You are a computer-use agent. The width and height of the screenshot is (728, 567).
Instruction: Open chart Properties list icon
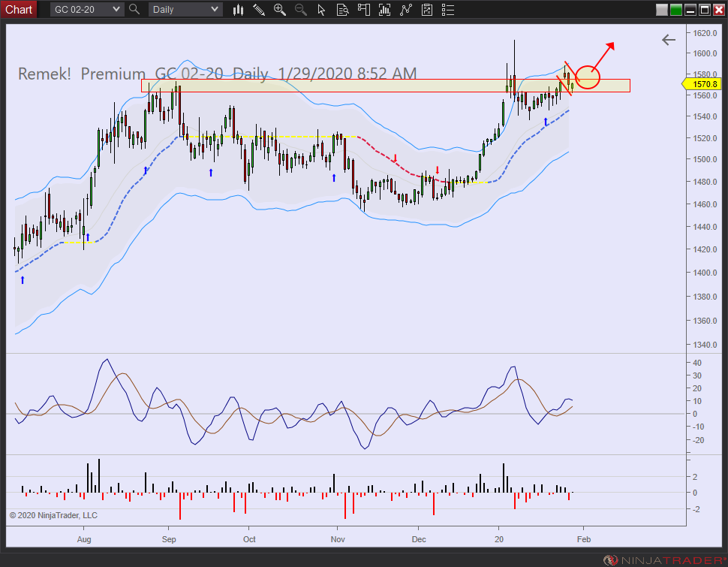click(448, 9)
